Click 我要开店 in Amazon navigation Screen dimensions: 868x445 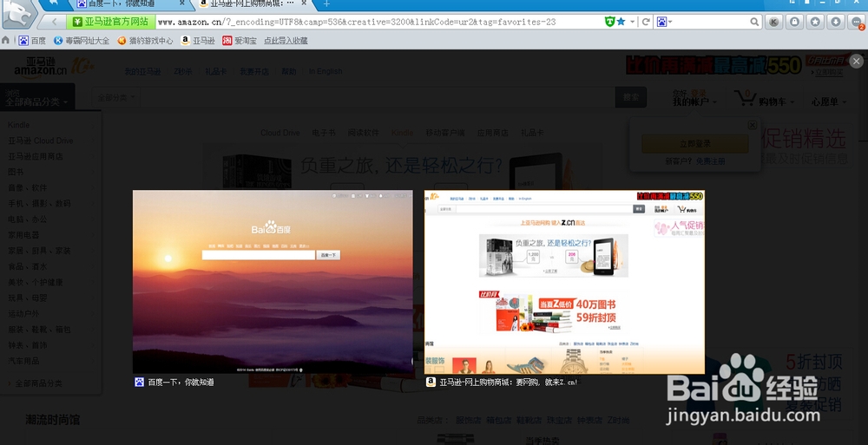coord(254,71)
